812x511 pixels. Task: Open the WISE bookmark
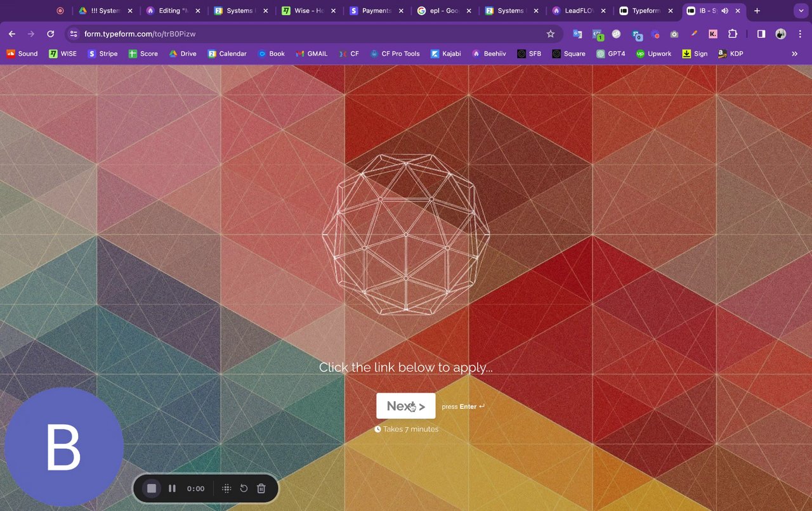click(x=63, y=54)
